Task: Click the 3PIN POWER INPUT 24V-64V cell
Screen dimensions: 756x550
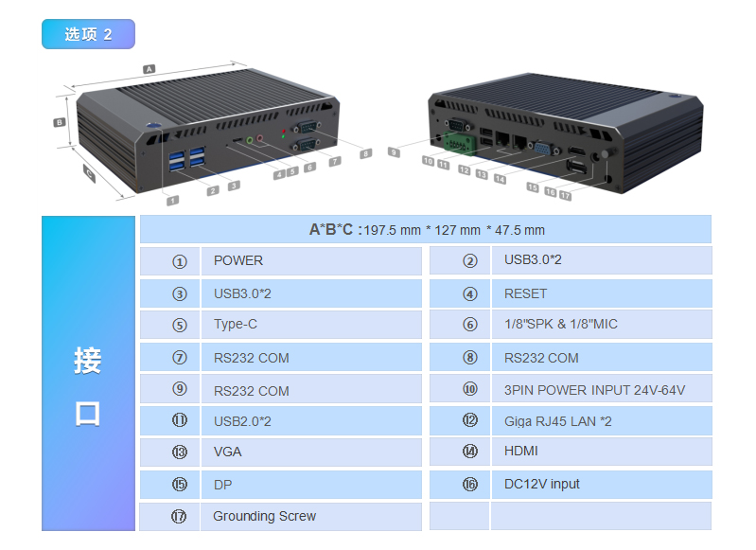Action: (x=602, y=388)
